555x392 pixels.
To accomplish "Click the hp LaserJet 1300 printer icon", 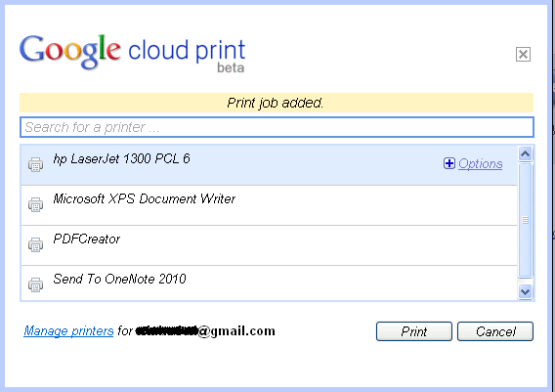I will (35, 164).
